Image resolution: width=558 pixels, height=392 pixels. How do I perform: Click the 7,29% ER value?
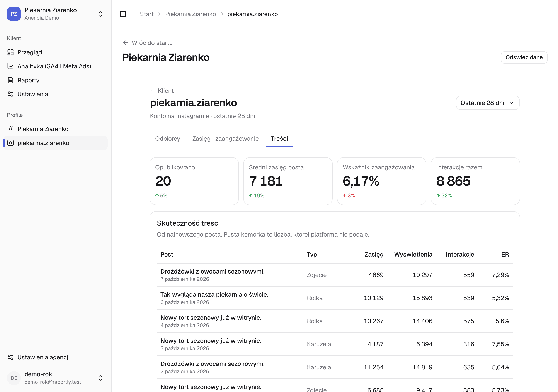pos(500,275)
